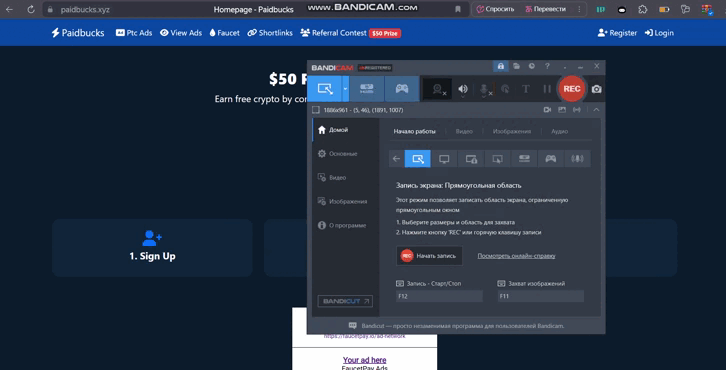Bookmark the page with the bookmark icon
Screen dimensions: 726x370
click(457, 9)
